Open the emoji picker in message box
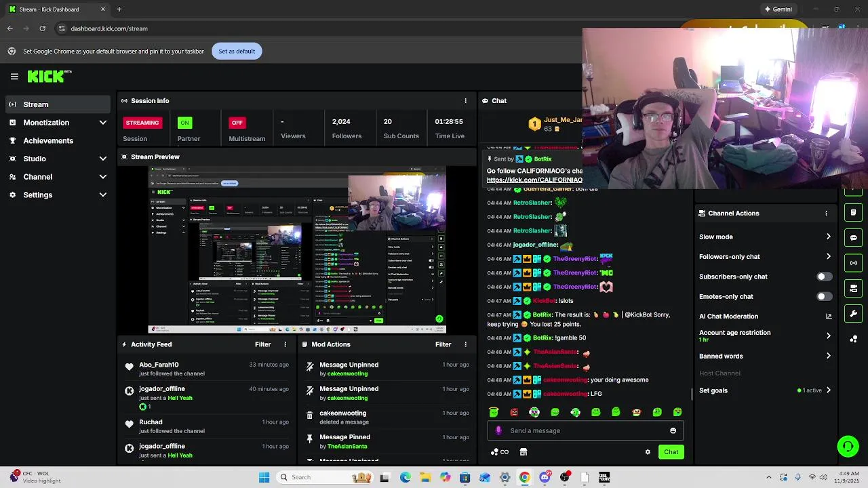The height and width of the screenshot is (488, 868). (673, 430)
